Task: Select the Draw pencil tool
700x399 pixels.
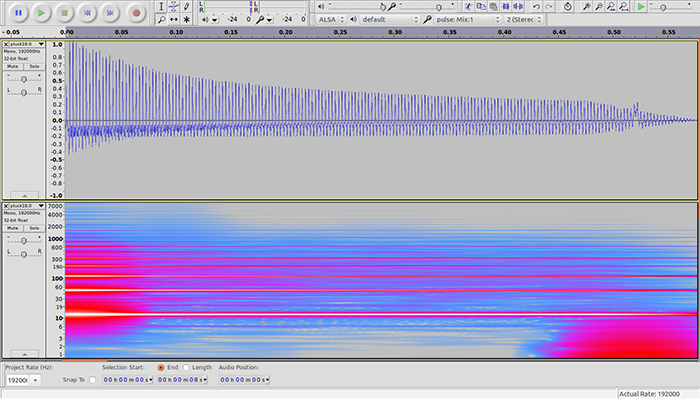Action: 187,6
